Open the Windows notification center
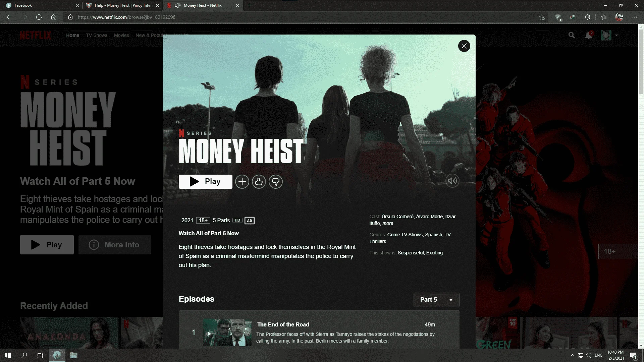This screenshot has height=362, width=644. click(633, 356)
